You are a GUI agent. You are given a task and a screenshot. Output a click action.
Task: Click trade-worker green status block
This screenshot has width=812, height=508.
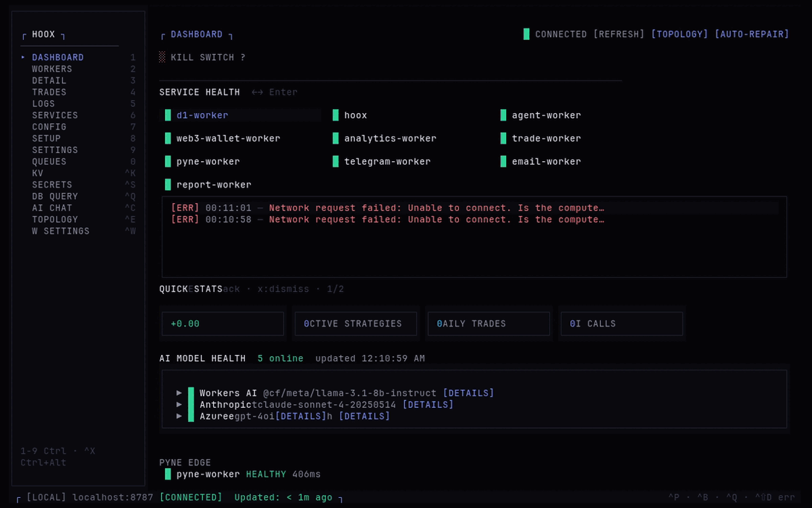click(x=503, y=138)
